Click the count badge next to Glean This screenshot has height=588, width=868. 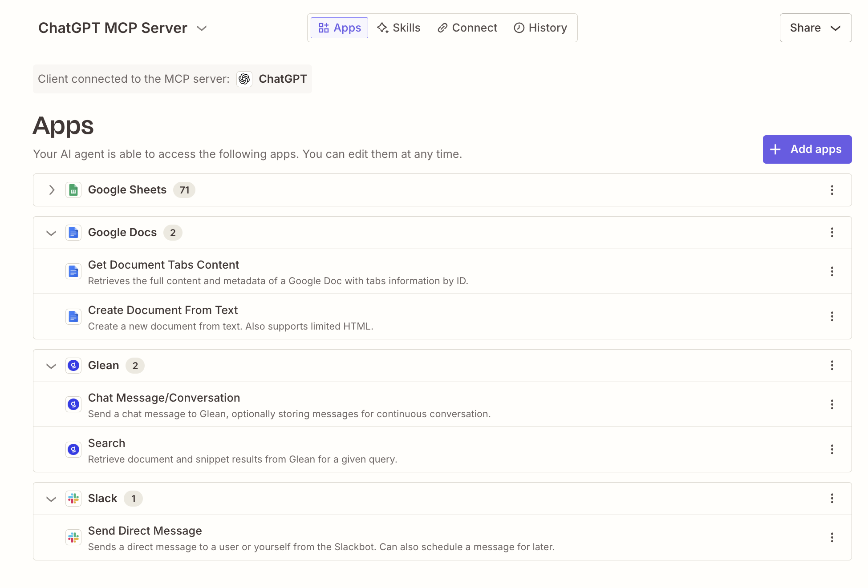point(135,366)
